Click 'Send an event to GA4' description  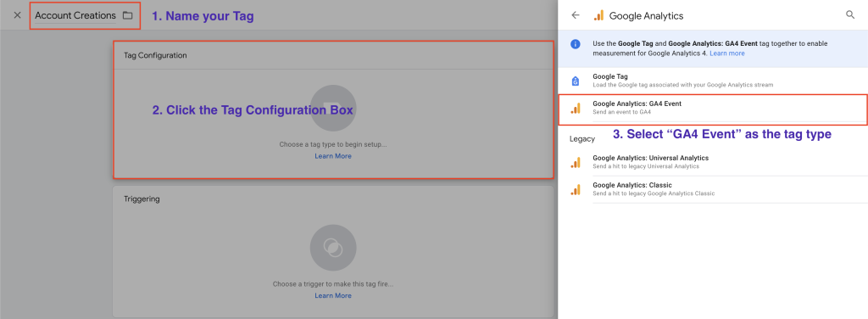coord(621,112)
